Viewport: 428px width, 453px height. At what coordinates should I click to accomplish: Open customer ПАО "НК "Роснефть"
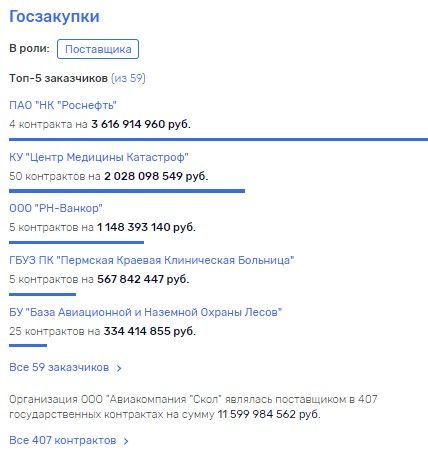(63, 105)
